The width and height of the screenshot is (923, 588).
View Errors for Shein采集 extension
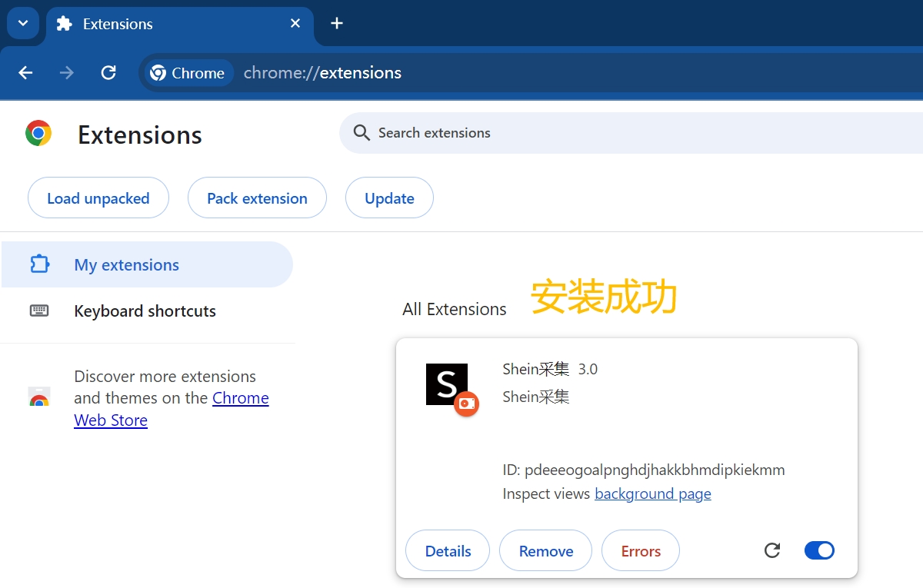[x=641, y=551]
